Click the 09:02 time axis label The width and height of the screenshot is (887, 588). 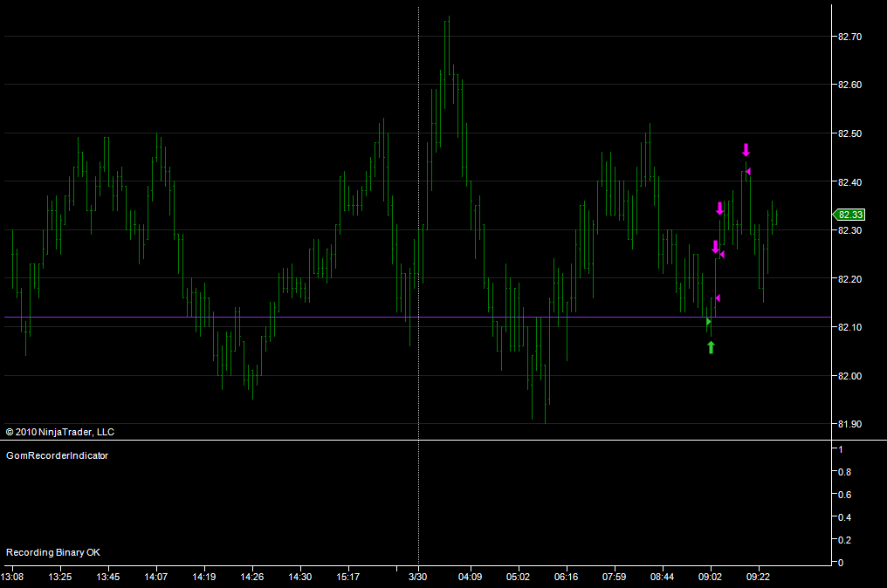point(710,577)
